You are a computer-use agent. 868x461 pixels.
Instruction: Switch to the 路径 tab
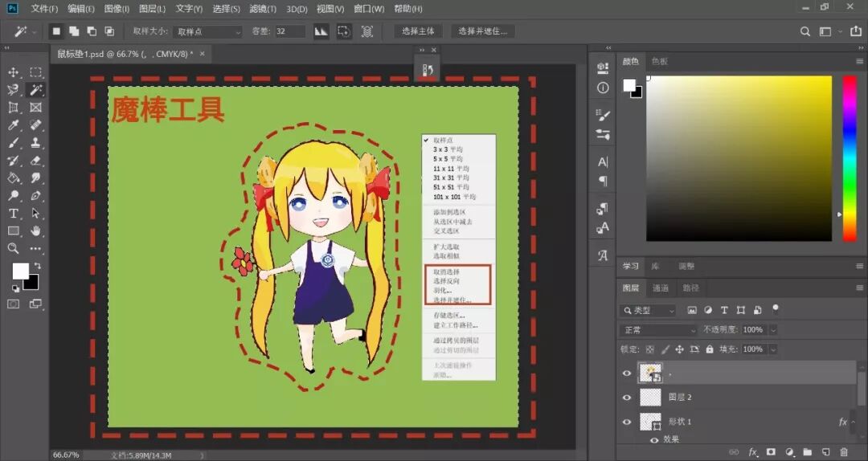click(690, 288)
